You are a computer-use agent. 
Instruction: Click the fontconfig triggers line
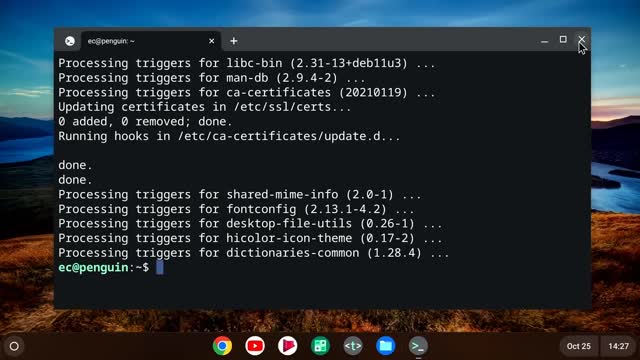236,209
